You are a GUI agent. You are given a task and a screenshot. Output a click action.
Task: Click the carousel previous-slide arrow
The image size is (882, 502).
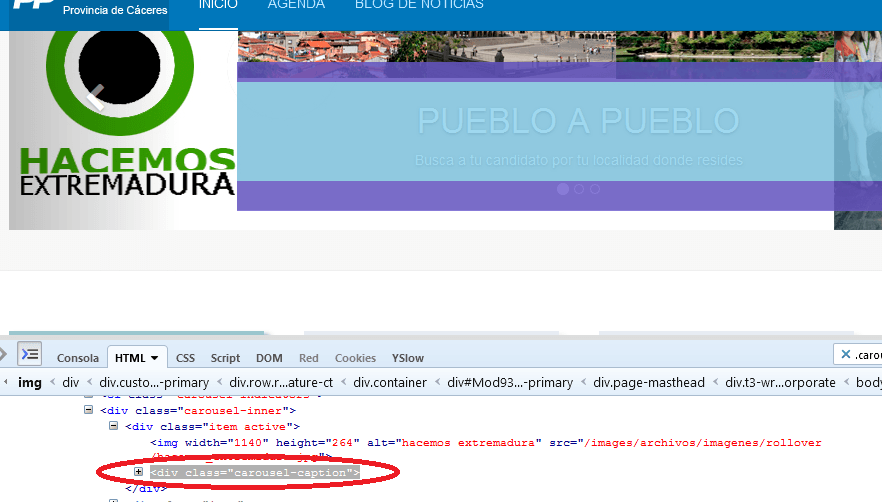[x=96, y=97]
